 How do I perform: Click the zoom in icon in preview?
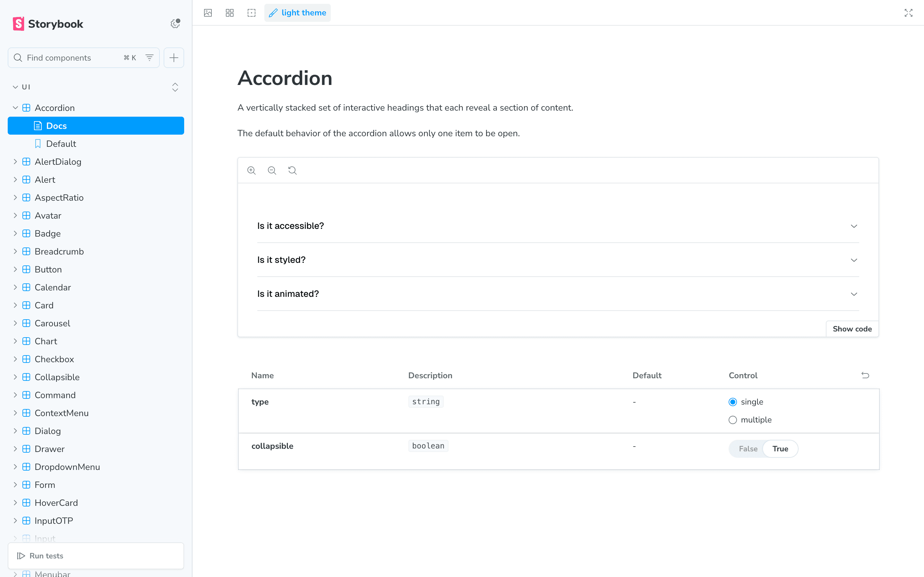(251, 170)
